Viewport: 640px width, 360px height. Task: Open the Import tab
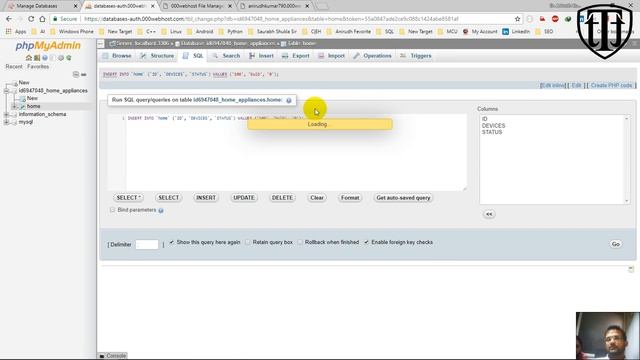tap(331, 56)
